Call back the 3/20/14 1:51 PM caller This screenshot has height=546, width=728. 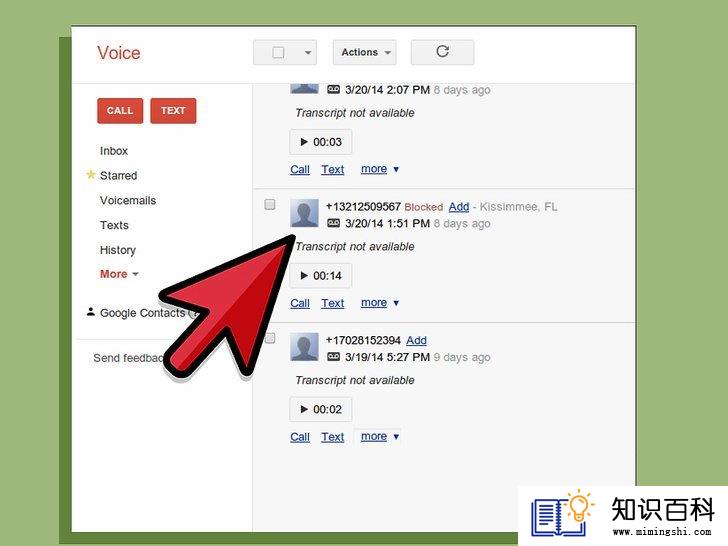(x=300, y=303)
